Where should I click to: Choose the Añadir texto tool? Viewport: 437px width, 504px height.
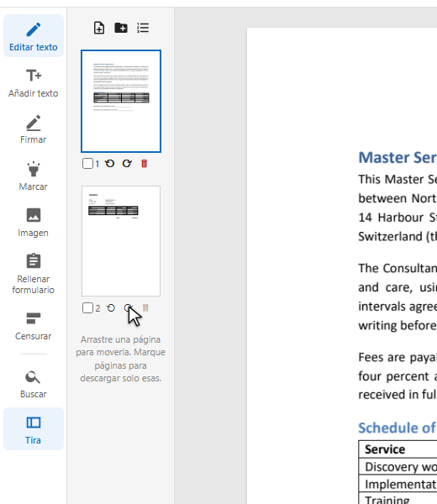click(34, 83)
